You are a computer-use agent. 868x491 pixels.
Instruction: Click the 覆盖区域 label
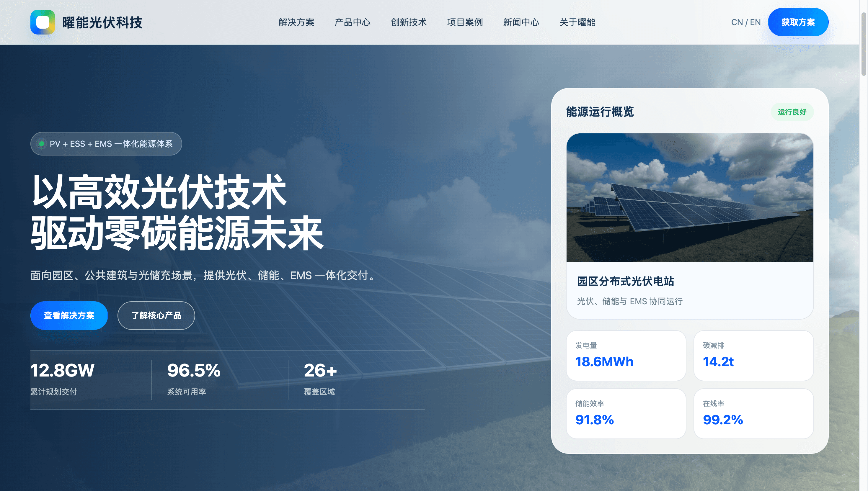tap(319, 392)
